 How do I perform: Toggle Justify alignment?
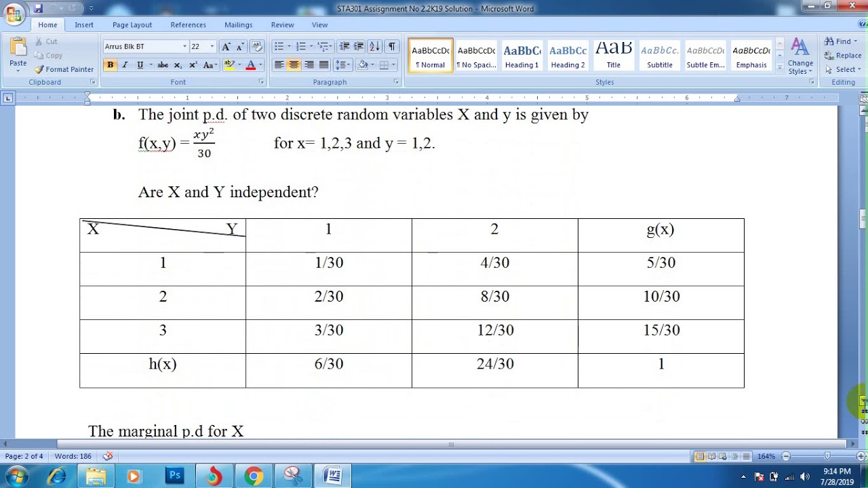tap(323, 65)
